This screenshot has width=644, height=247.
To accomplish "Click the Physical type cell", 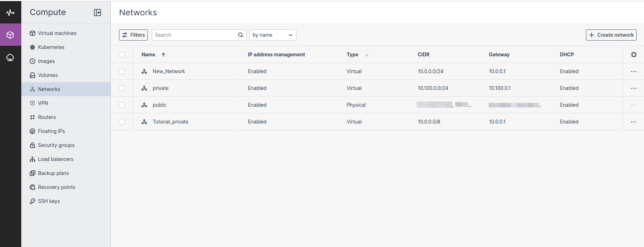I will 356,105.
